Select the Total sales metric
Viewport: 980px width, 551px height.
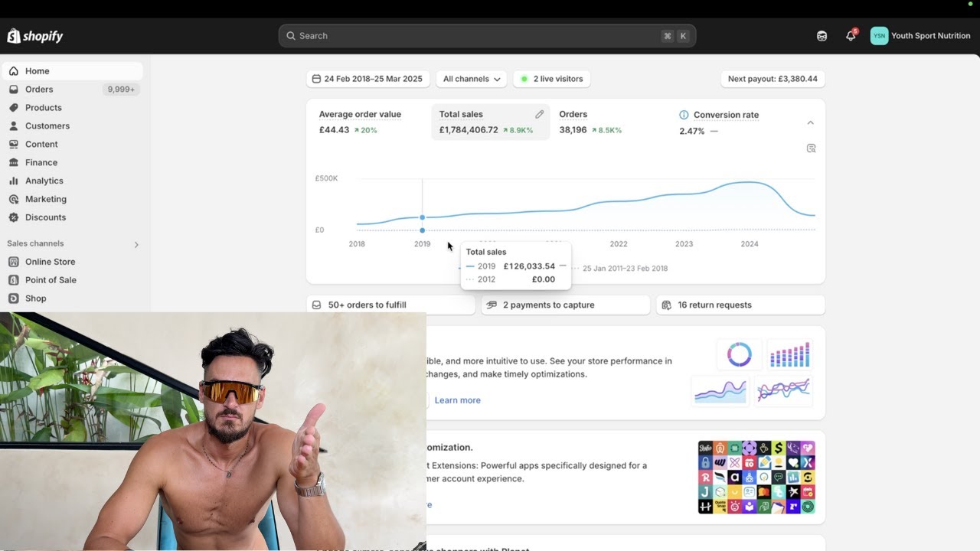[491, 122]
